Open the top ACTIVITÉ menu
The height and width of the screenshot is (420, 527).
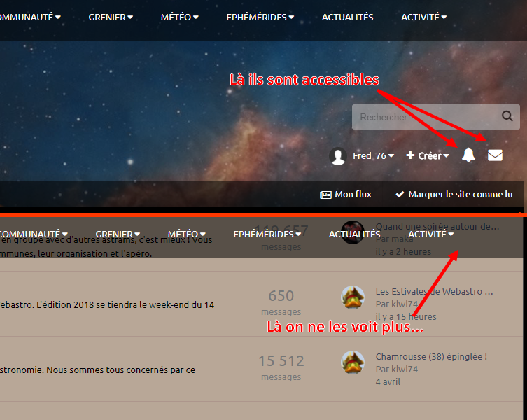tap(423, 17)
